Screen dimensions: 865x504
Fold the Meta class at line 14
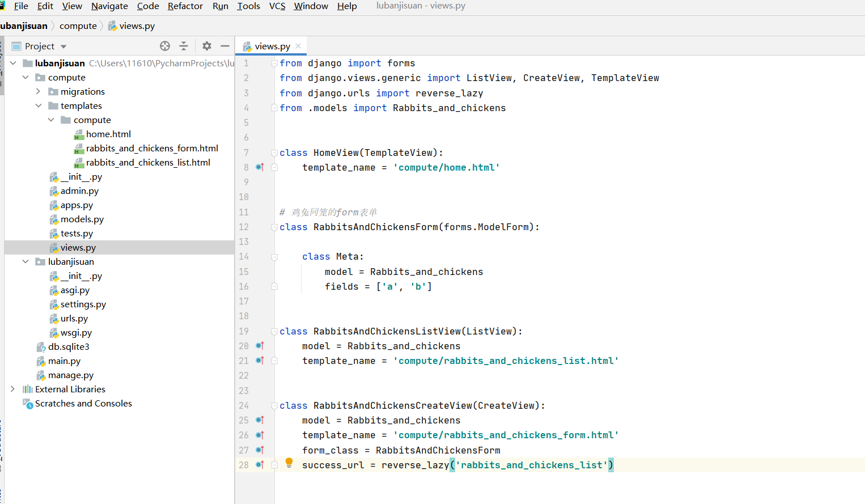pyautogui.click(x=274, y=257)
